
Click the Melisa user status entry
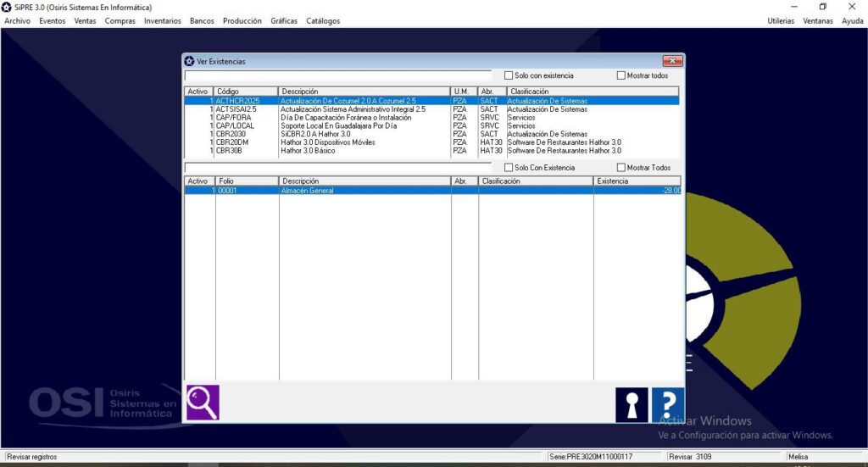click(x=798, y=457)
